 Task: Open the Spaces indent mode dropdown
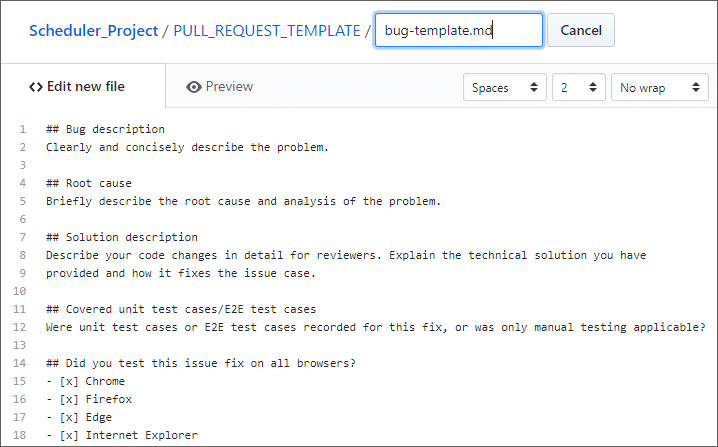click(505, 87)
